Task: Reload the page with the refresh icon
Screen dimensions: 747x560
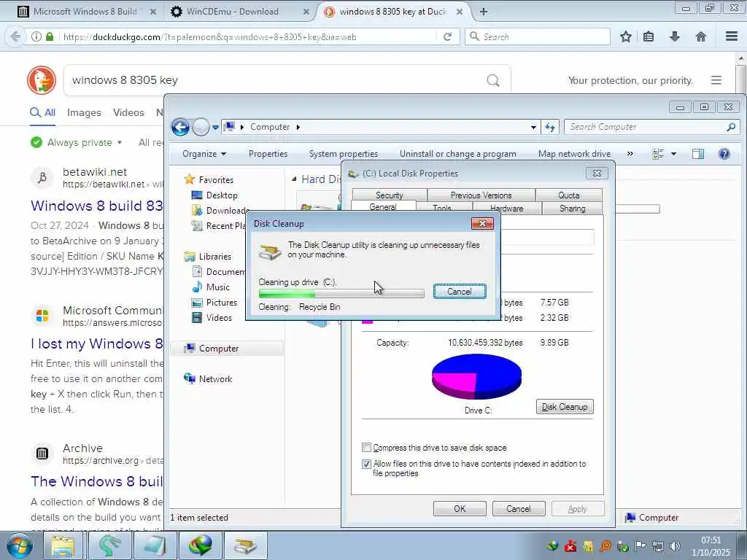Action: click(447, 36)
